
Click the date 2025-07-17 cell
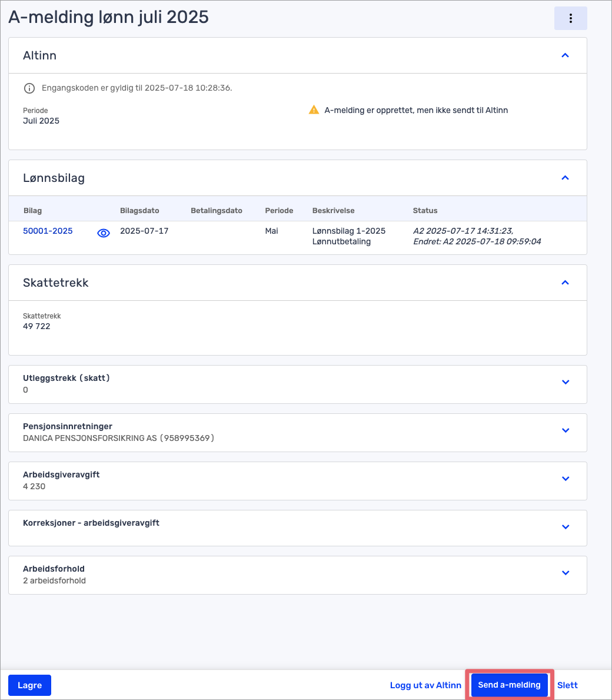(x=144, y=231)
